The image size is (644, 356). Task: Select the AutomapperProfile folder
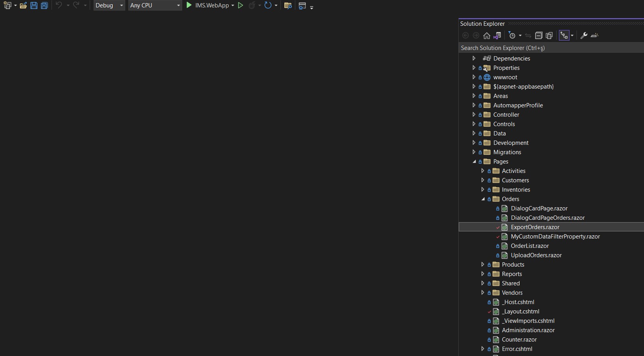pos(518,105)
